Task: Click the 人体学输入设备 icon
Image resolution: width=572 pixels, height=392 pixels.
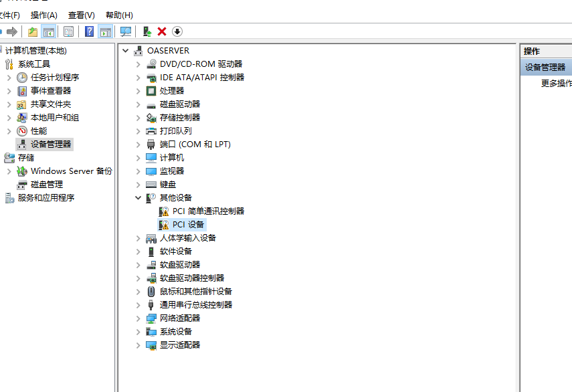Action: (x=151, y=239)
